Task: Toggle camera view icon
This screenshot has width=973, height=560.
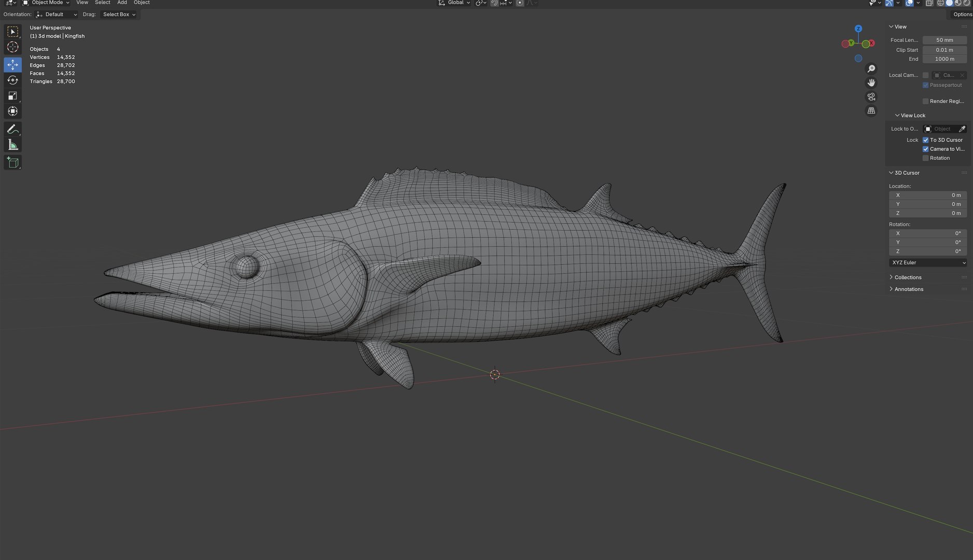Action: coord(871,97)
